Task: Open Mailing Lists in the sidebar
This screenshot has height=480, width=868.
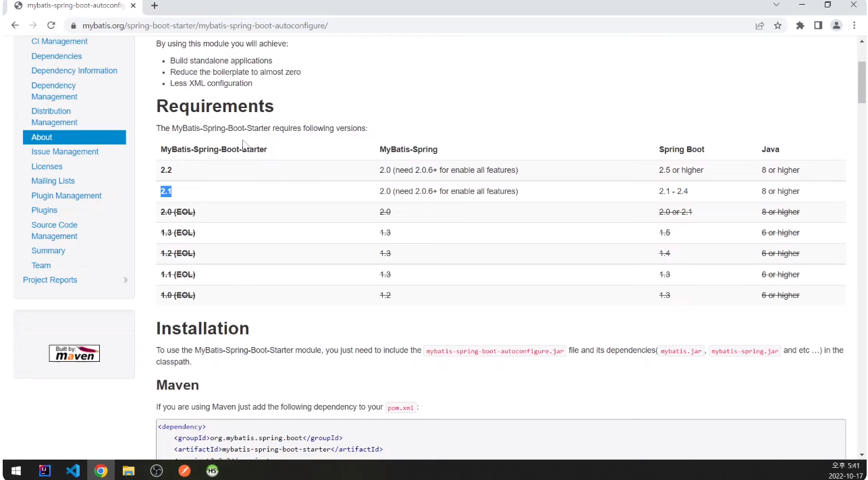Action: (x=53, y=181)
